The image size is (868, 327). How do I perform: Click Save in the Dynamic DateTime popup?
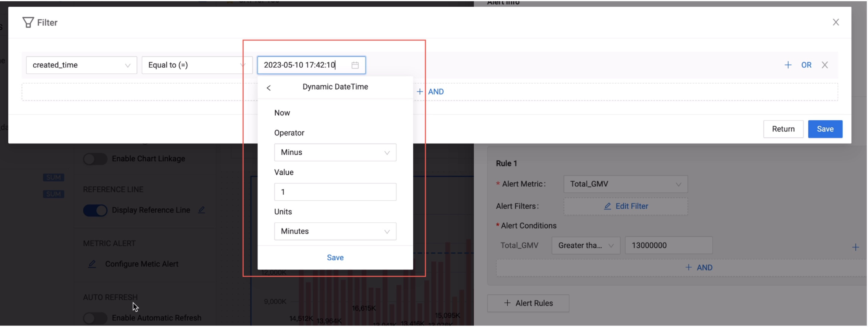point(335,257)
